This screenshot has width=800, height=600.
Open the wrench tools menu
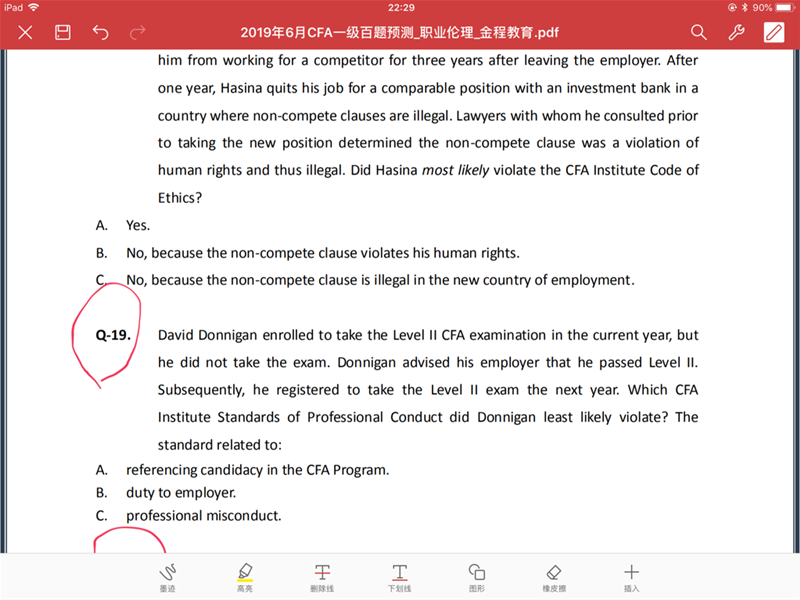point(736,33)
